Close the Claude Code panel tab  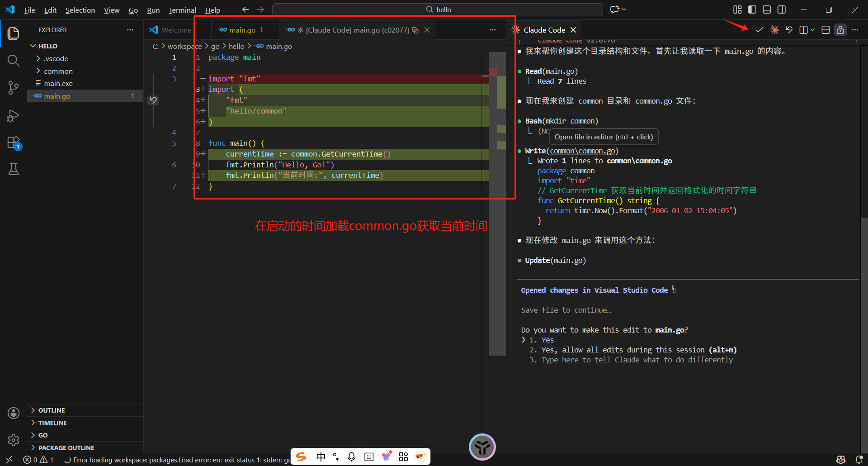tap(573, 30)
